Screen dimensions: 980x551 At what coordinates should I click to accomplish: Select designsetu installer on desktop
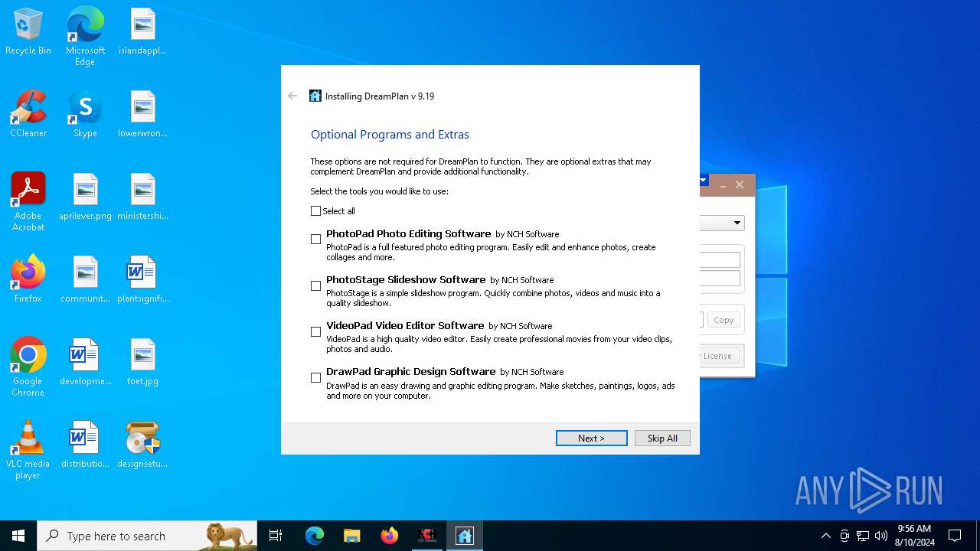point(142,445)
